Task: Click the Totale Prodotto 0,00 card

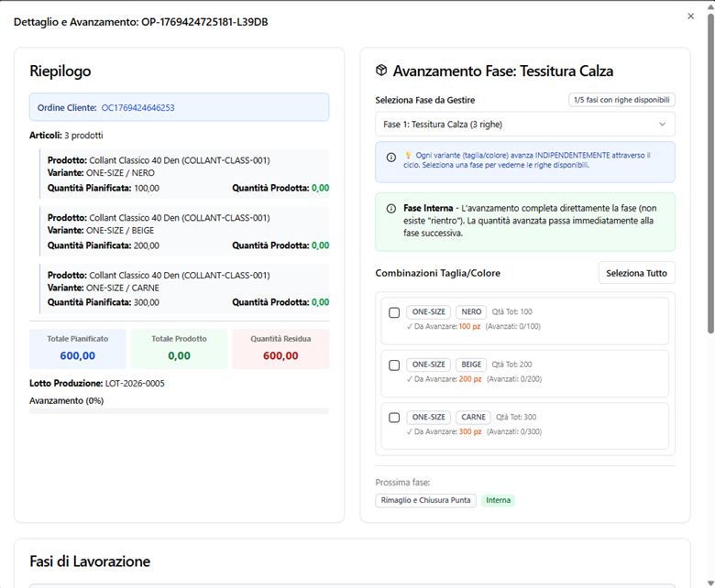Action: tap(179, 349)
